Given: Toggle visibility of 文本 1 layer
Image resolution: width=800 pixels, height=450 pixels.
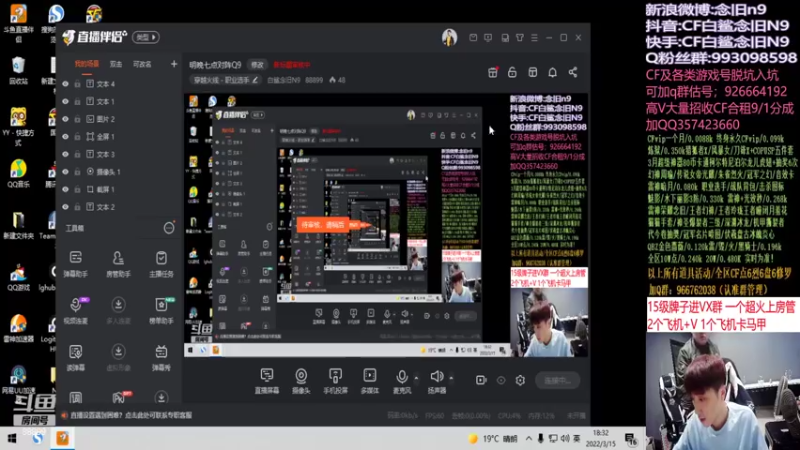Looking at the screenshot, I should [65, 102].
